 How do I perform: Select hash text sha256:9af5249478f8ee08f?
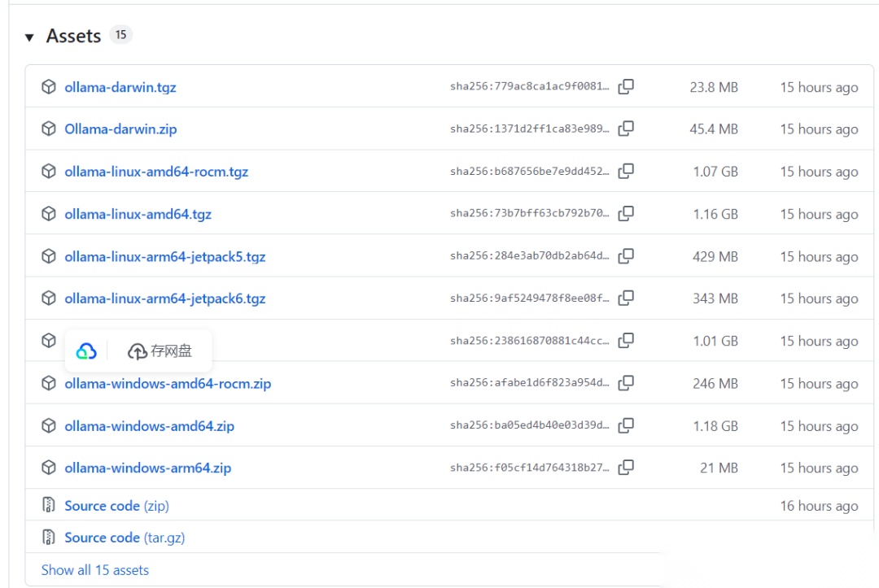click(x=529, y=298)
